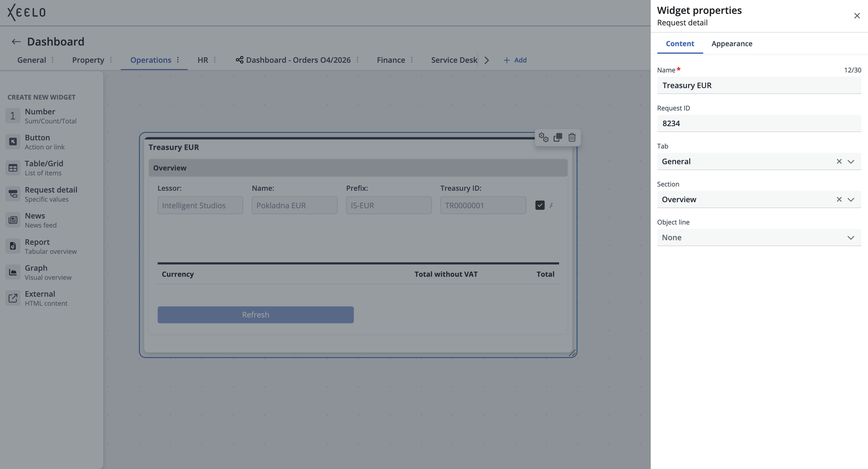
Task: Open Finance tab options menu
Action: (412, 60)
